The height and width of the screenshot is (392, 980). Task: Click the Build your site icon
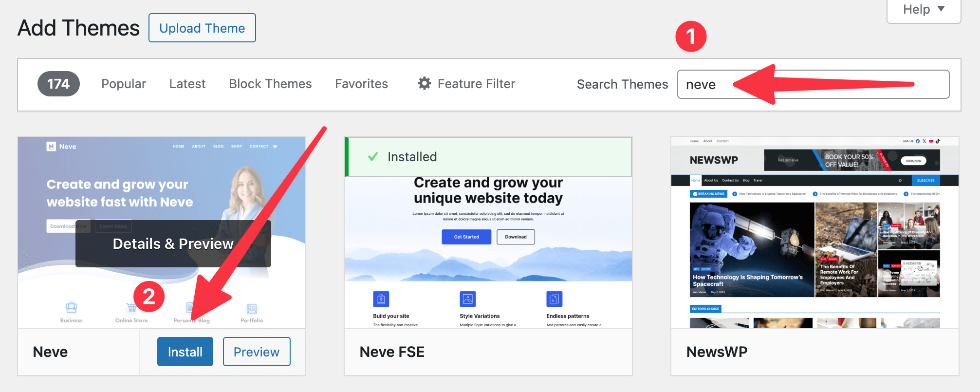381,299
